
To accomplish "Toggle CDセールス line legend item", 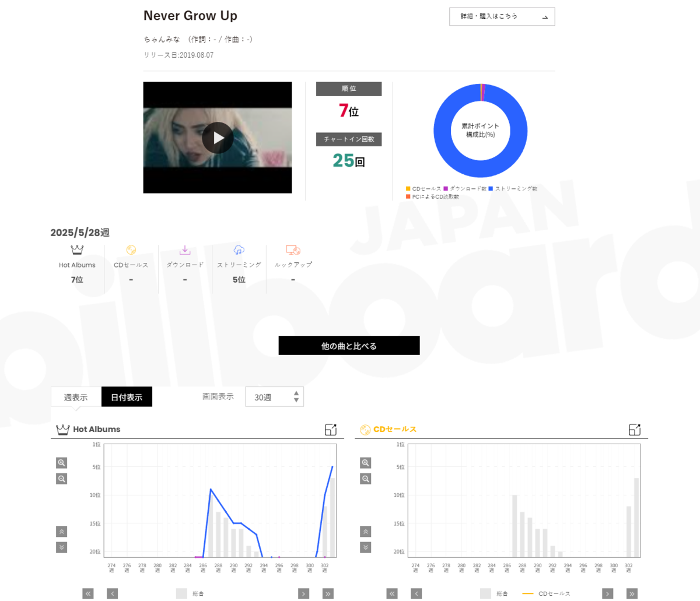I will (x=546, y=593).
